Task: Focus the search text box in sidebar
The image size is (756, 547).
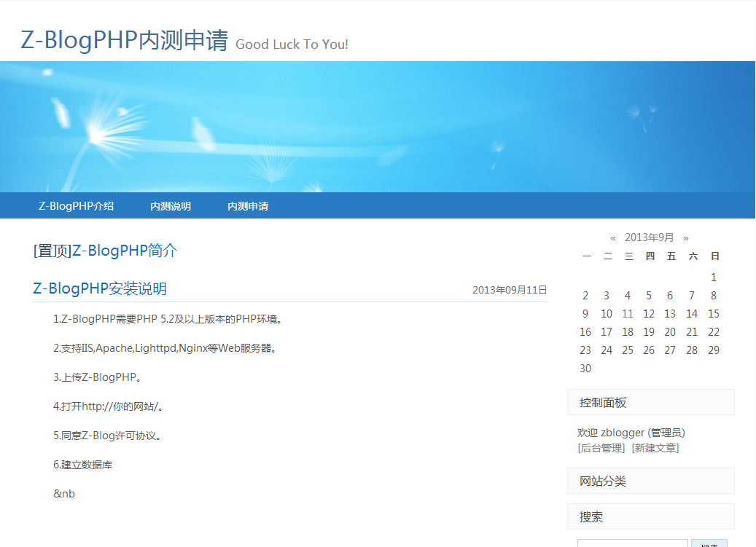Action: click(632, 543)
